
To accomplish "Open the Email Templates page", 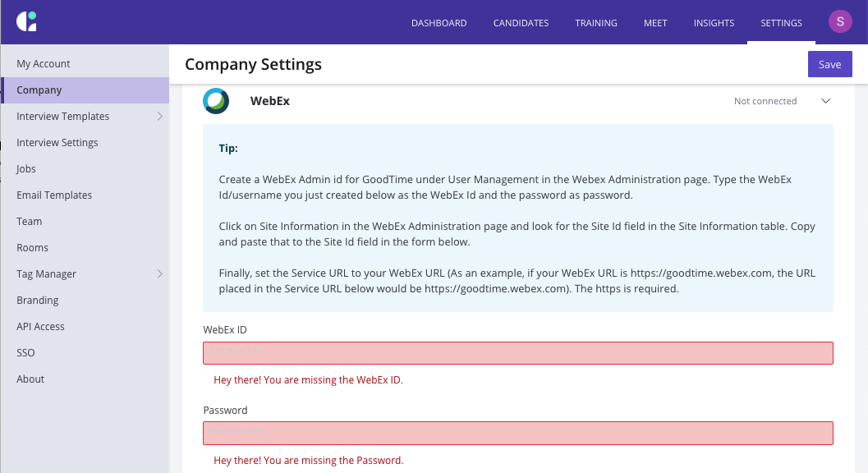I will pos(54,195).
